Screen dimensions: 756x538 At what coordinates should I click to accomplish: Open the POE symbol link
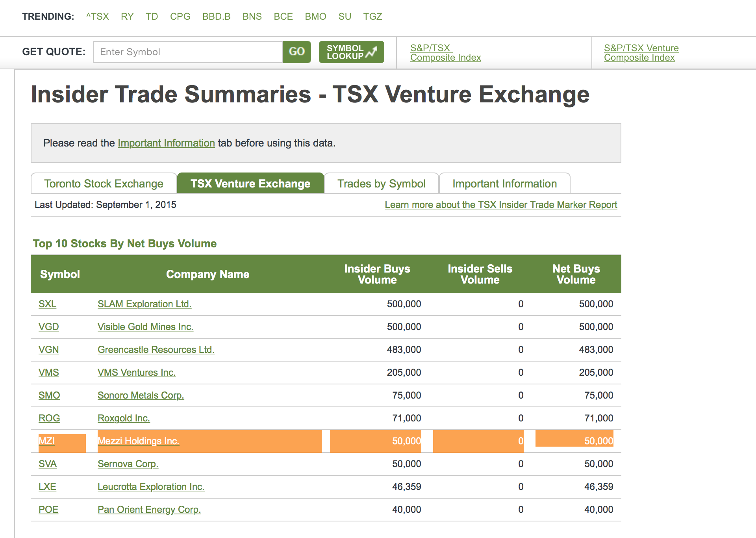click(48, 510)
